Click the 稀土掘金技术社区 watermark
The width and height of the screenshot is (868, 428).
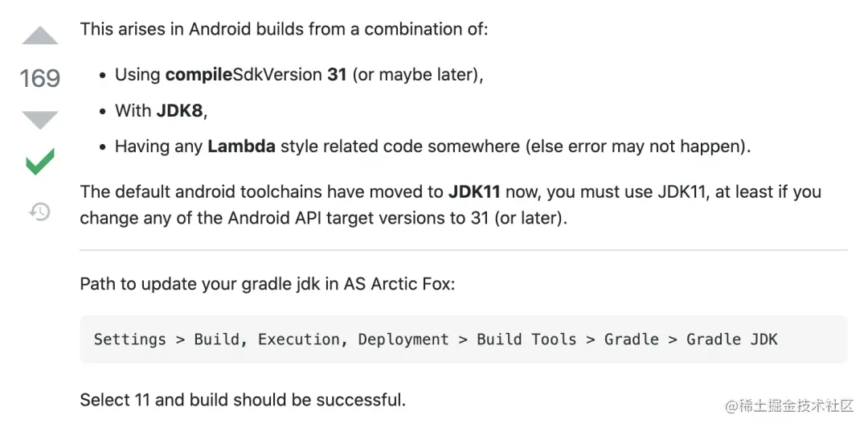tap(790, 405)
